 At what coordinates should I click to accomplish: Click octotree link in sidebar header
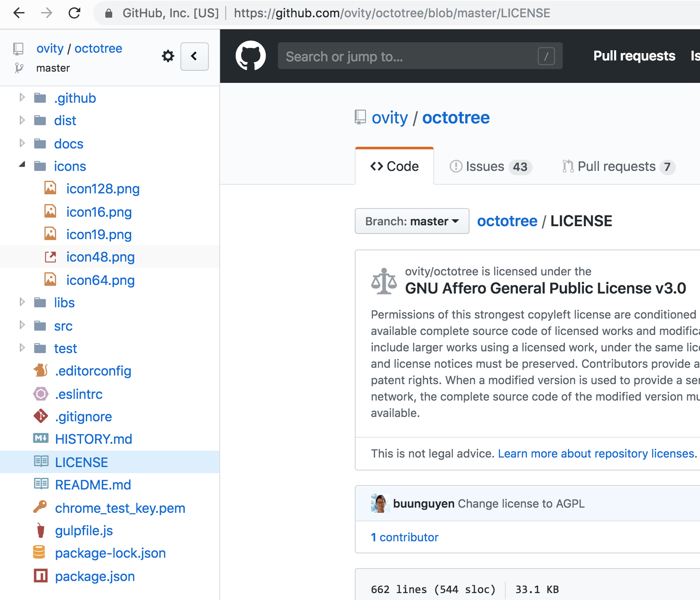(98, 48)
